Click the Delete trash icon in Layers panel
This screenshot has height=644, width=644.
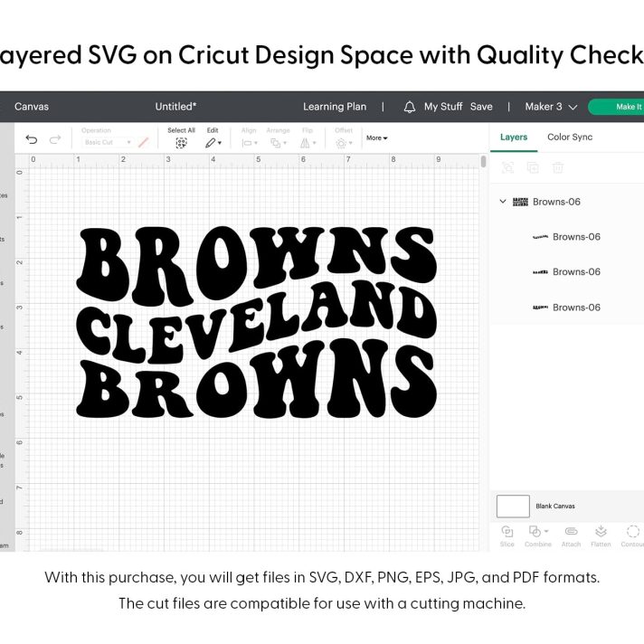tap(558, 167)
